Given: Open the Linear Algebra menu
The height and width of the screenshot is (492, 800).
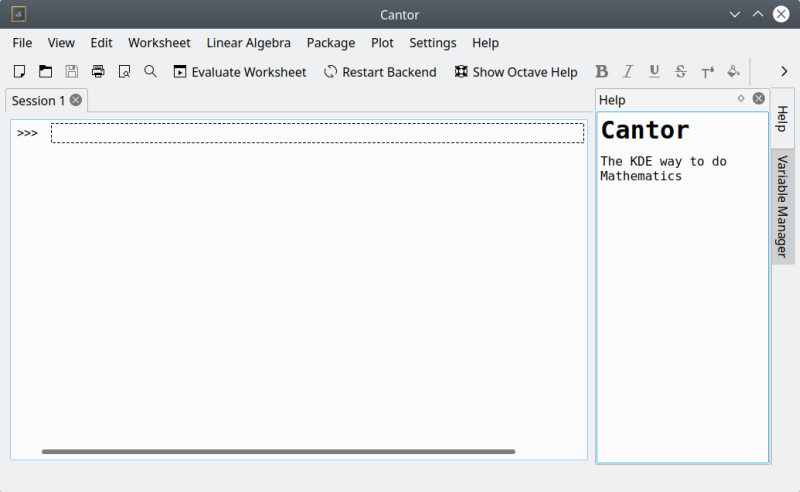Looking at the screenshot, I should coord(248,43).
